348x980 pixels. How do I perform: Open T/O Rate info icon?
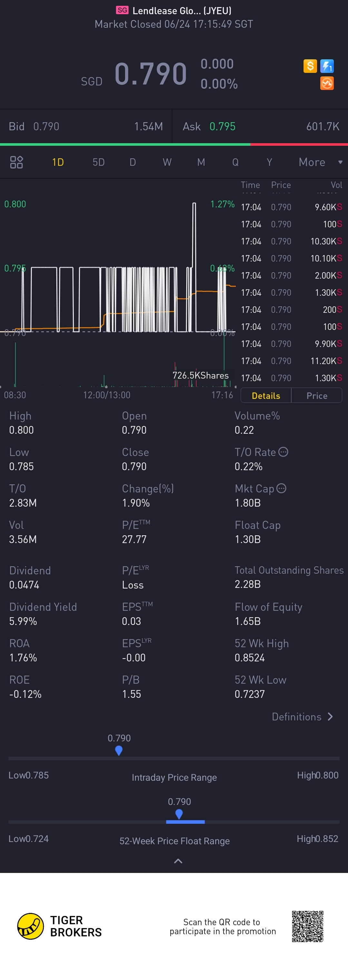point(283,451)
